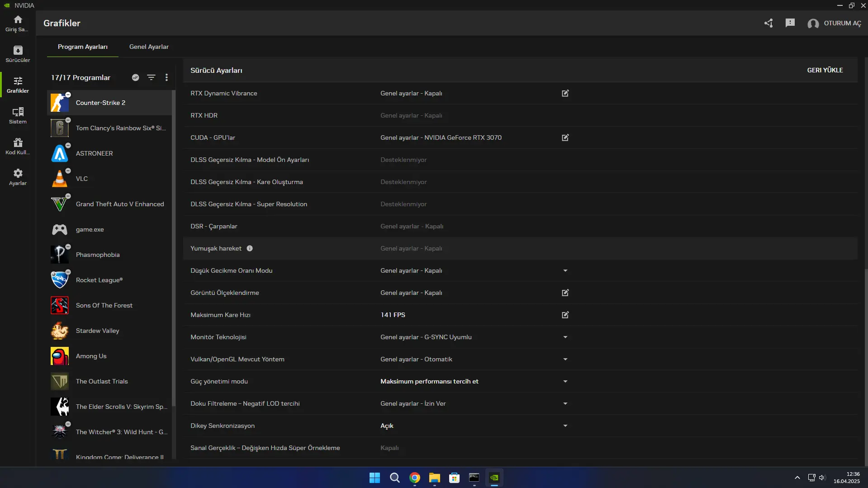The height and width of the screenshot is (488, 868).
Task: Open Windows taskbar search
Action: click(x=394, y=478)
